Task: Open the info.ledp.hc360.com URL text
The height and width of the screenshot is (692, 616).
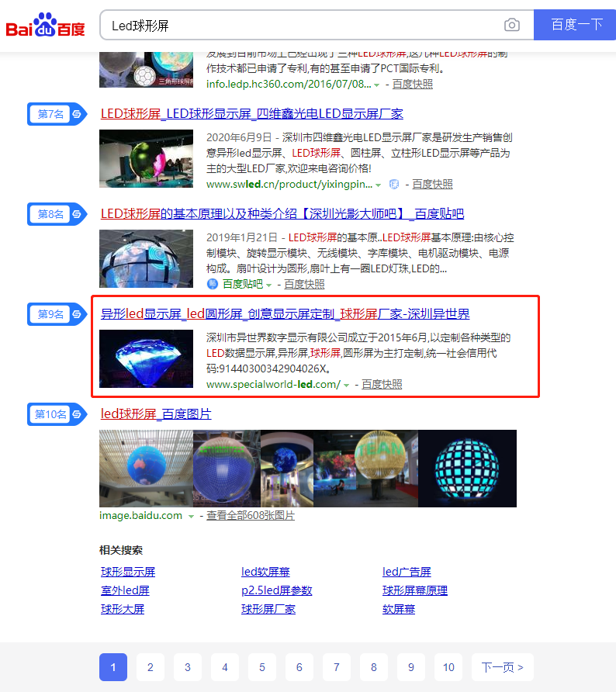Action: pos(289,85)
